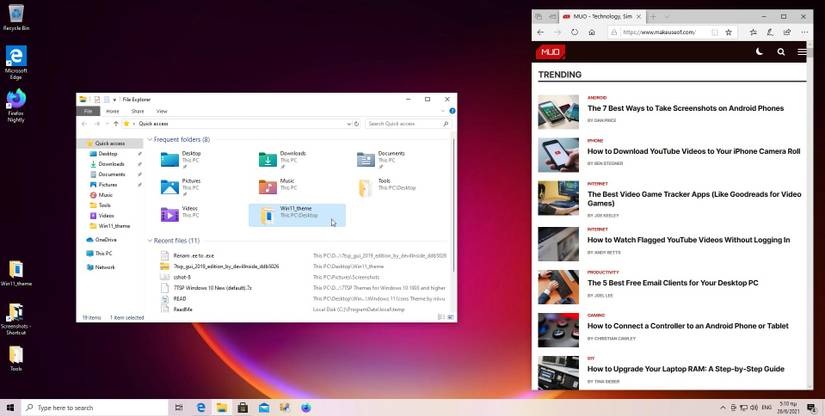Switch to the View ribbon tab
Screen dimensions: 825x416
coord(162,111)
